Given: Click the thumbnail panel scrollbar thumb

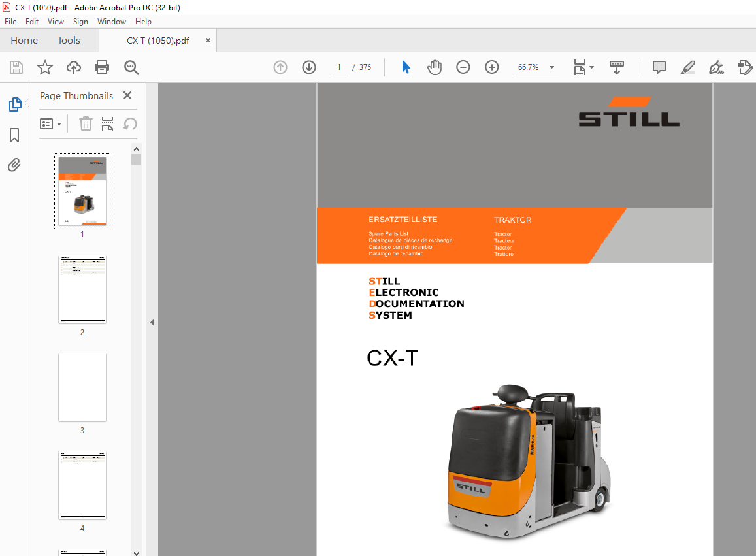Looking at the screenshot, I should (x=136, y=159).
